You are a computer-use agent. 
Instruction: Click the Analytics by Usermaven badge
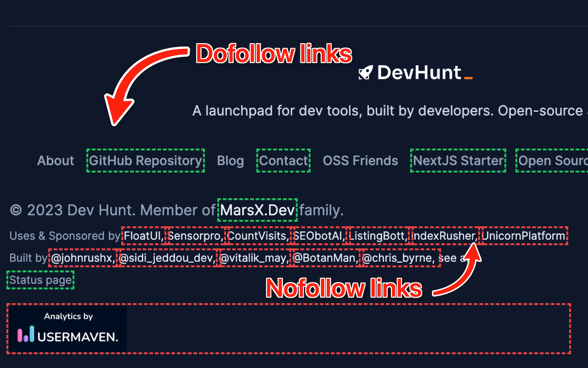coord(67,328)
